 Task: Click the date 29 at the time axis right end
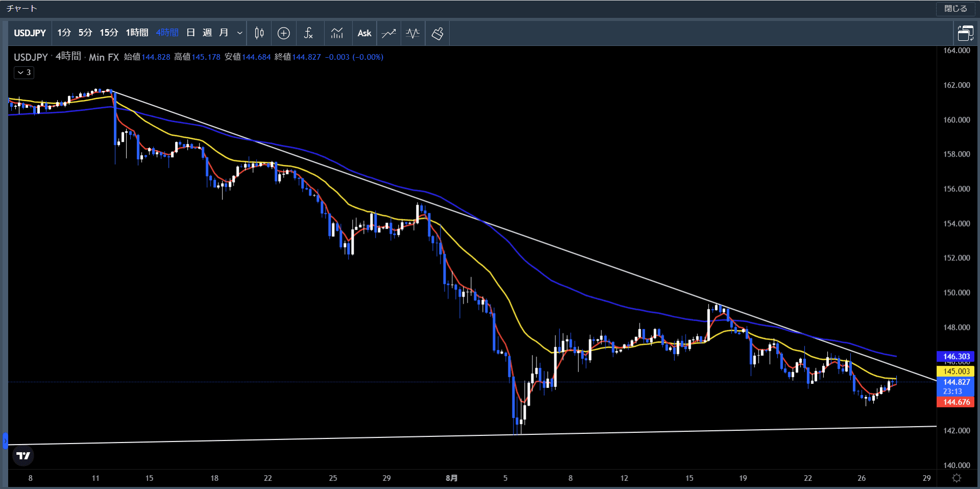coord(926,478)
